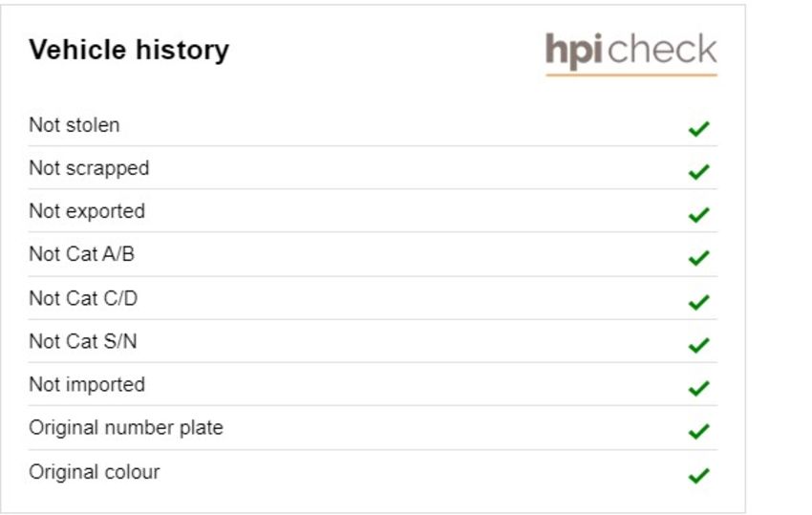Select the Original colour label
Viewport: 812px width, 515px height.
[x=95, y=472]
